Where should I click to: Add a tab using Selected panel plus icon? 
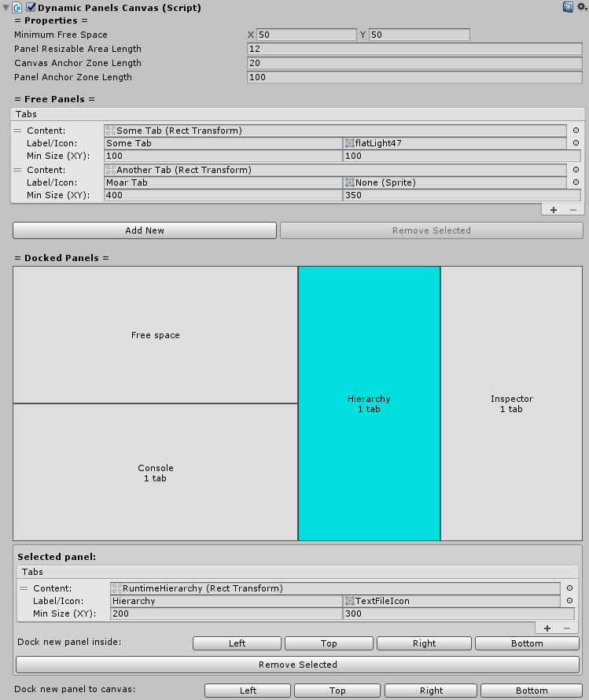point(547,628)
